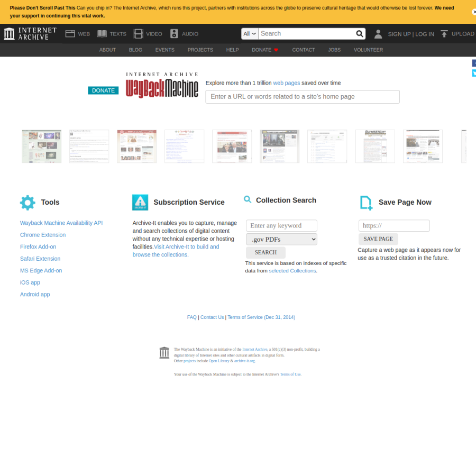476x476 pixels.
Task: Click the Wayback Machine logo
Action: click(162, 85)
